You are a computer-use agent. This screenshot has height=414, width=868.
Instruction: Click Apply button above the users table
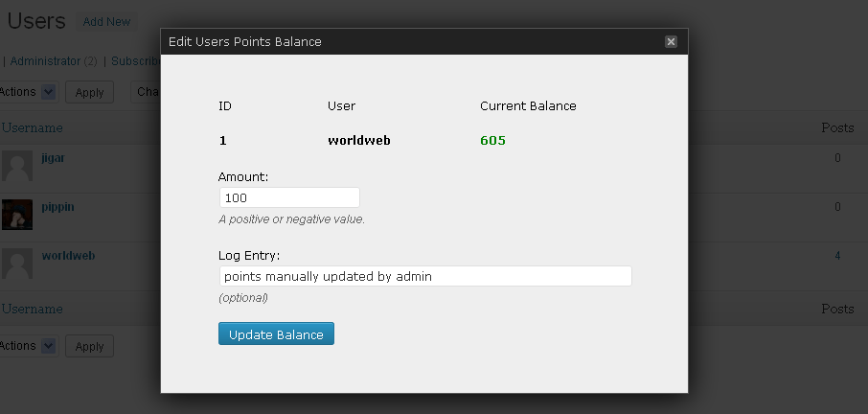(89, 92)
